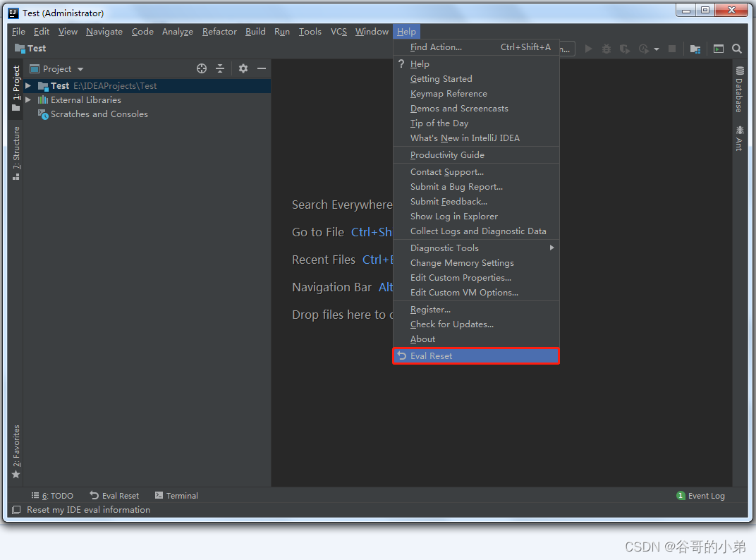Open the About dialog
The image size is (756, 560).
(x=476, y=339)
